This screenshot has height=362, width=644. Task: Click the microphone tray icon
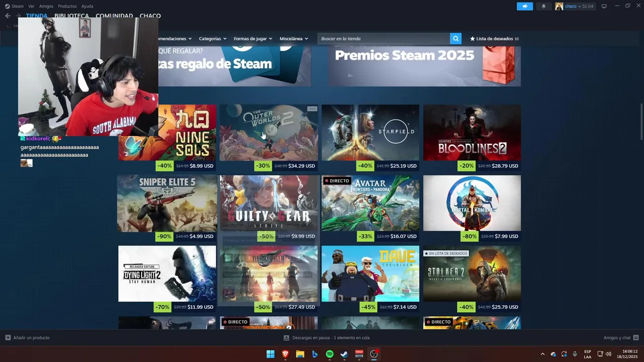click(x=575, y=354)
